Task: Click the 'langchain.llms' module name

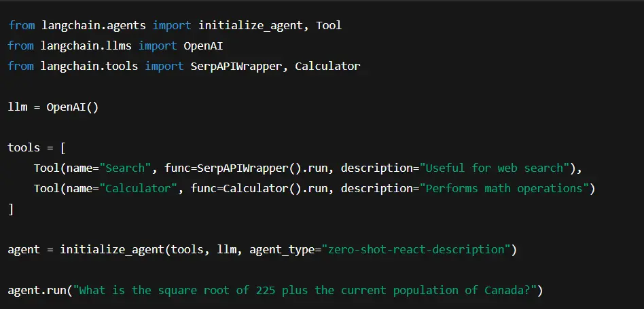Action: point(86,46)
